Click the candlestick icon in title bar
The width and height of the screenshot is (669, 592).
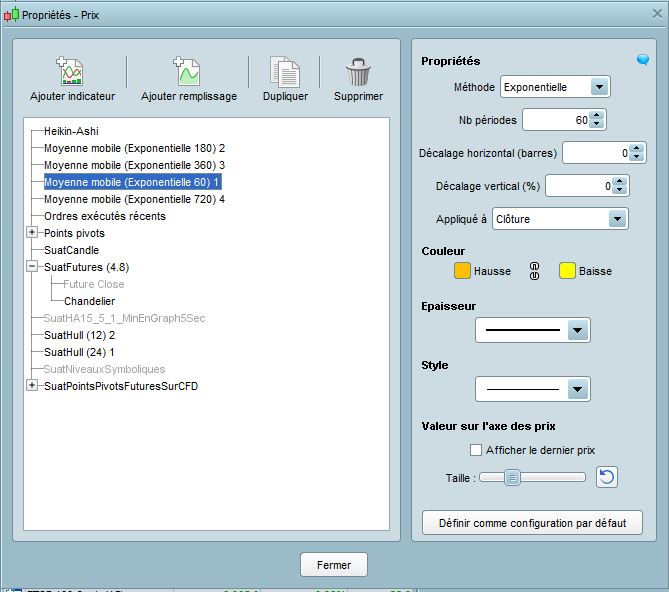12,15
